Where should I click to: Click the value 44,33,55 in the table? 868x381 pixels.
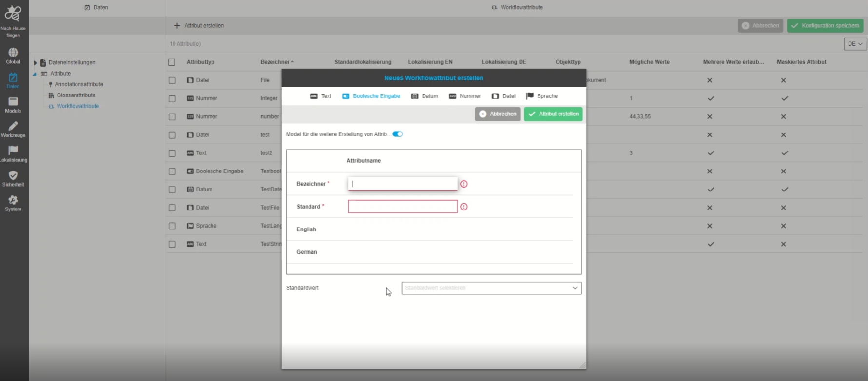640,117
